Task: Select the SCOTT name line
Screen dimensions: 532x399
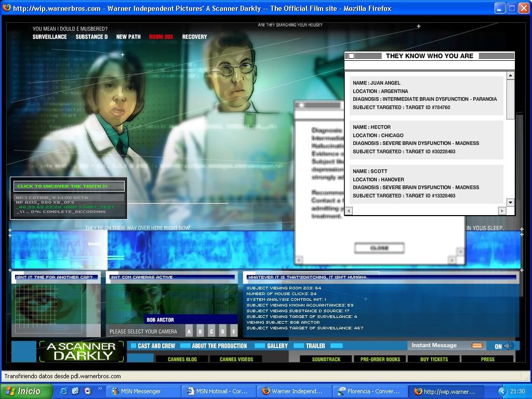Action: click(370, 171)
